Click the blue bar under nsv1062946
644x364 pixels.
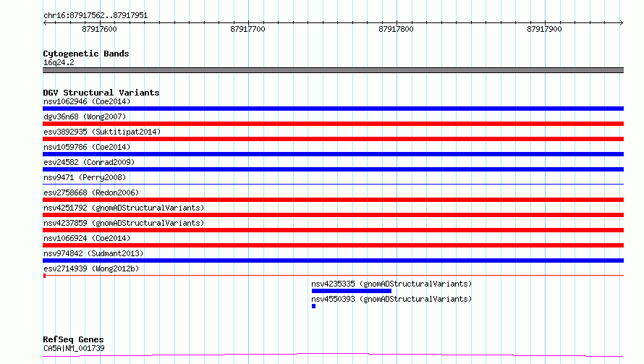point(333,109)
